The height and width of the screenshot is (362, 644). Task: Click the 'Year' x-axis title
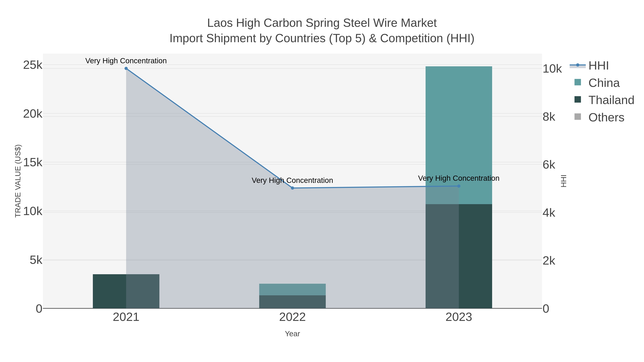(292, 334)
